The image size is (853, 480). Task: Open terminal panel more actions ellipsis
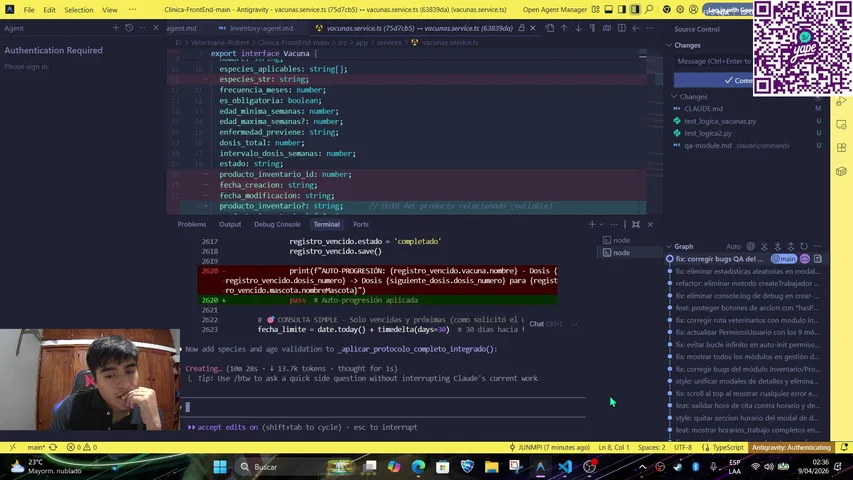[x=614, y=224]
